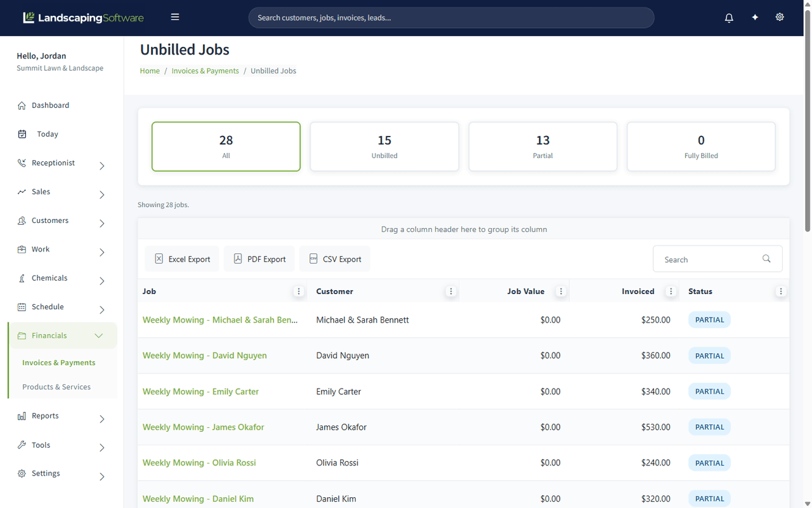Open Weekly Mowing - Emily Carter job

(x=200, y=392)
